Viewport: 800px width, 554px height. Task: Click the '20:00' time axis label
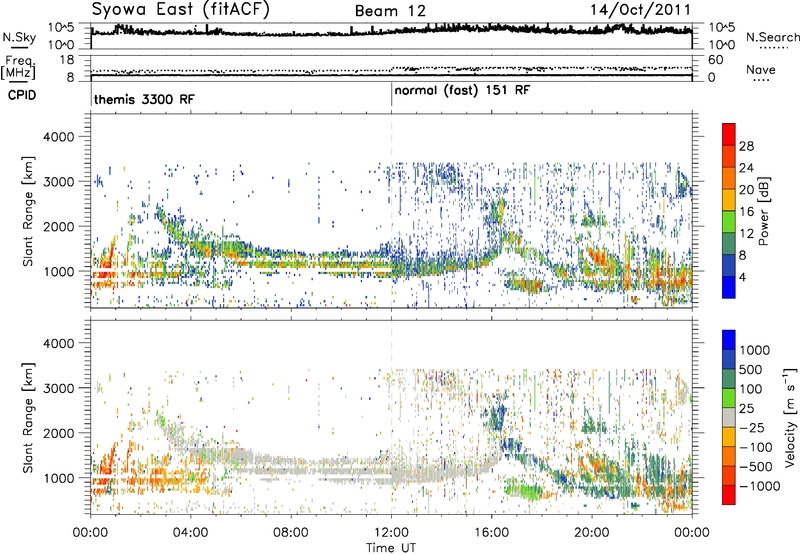point(592,533)
